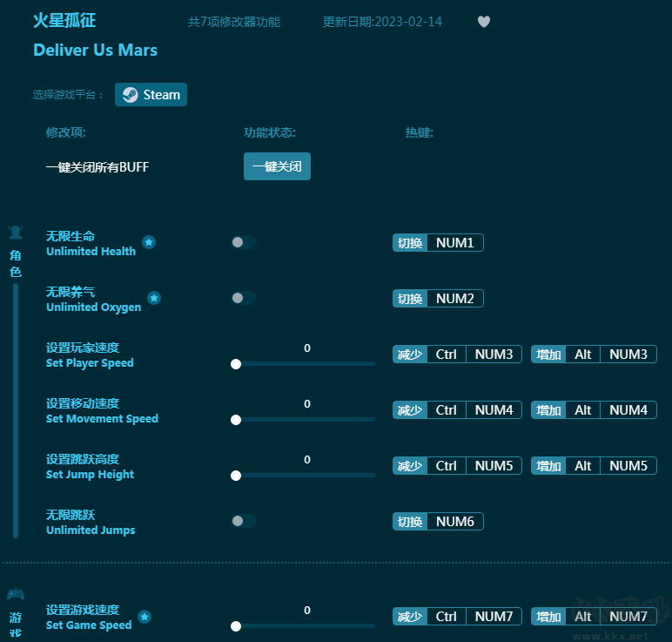This screenshot has height=642, width=672.
Task: Select the character category sidebar icon
Action: 15,233
